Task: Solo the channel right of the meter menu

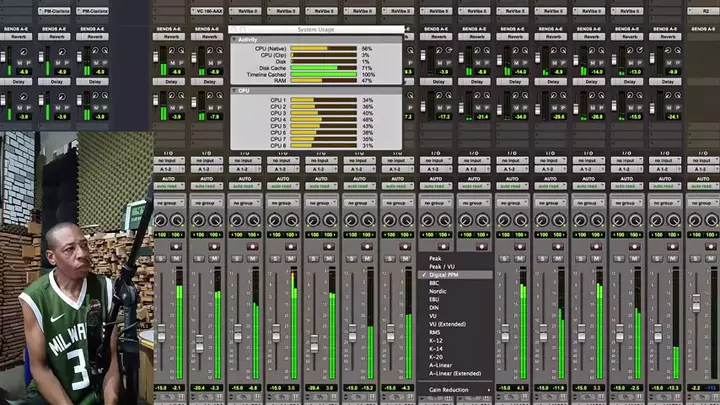Action: 502,257
